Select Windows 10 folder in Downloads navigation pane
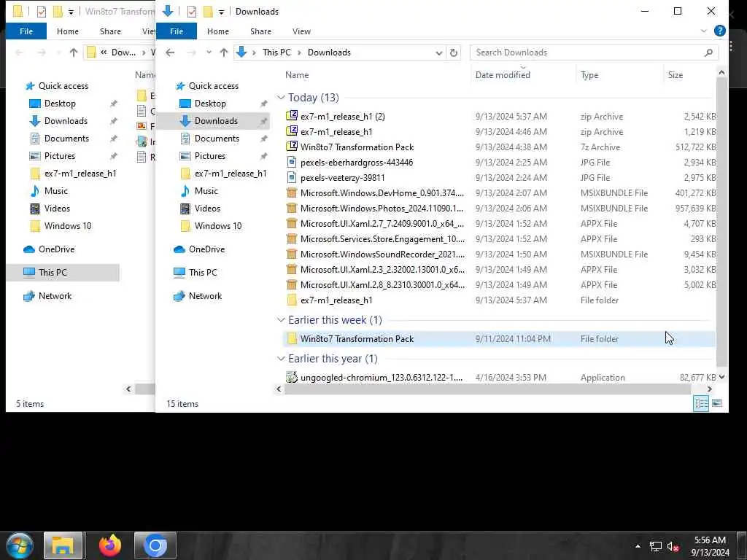This screenshot has width=747, height=560. point(217,226)
